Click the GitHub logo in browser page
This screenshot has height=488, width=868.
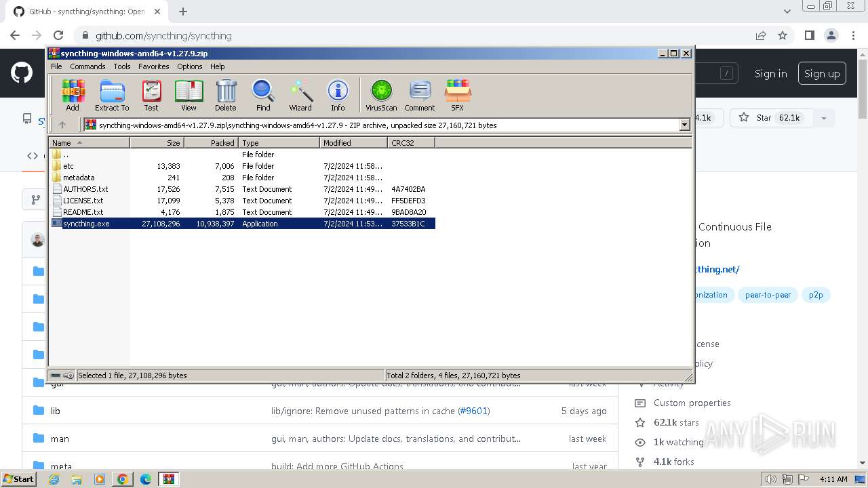[x=22, y=73]
